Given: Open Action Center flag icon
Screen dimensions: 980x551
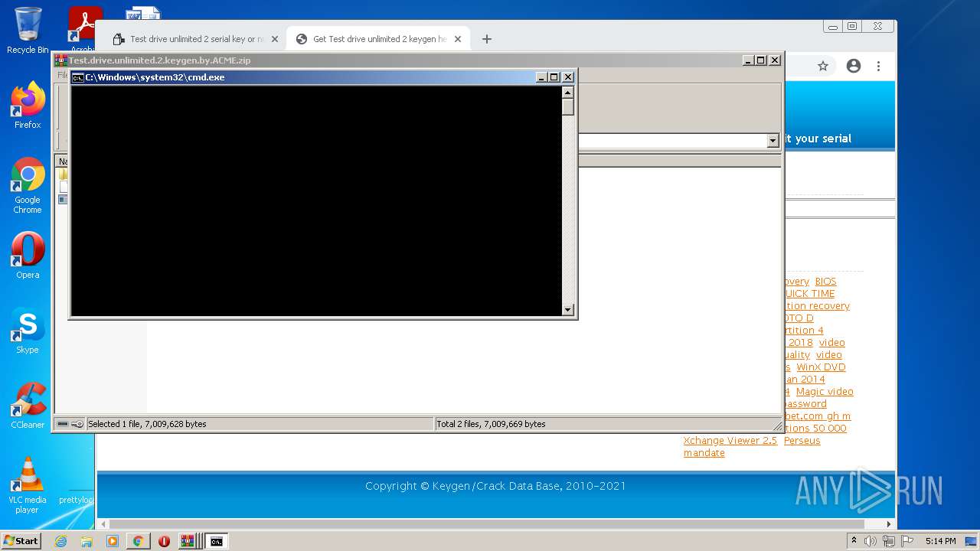Looking at the screenshot, I should coord(907,541).
